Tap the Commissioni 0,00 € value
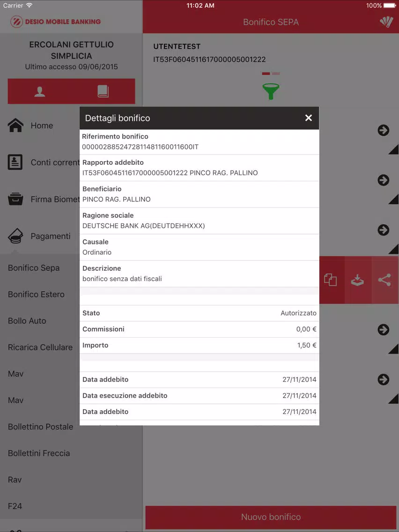 (x=306, y=329)
